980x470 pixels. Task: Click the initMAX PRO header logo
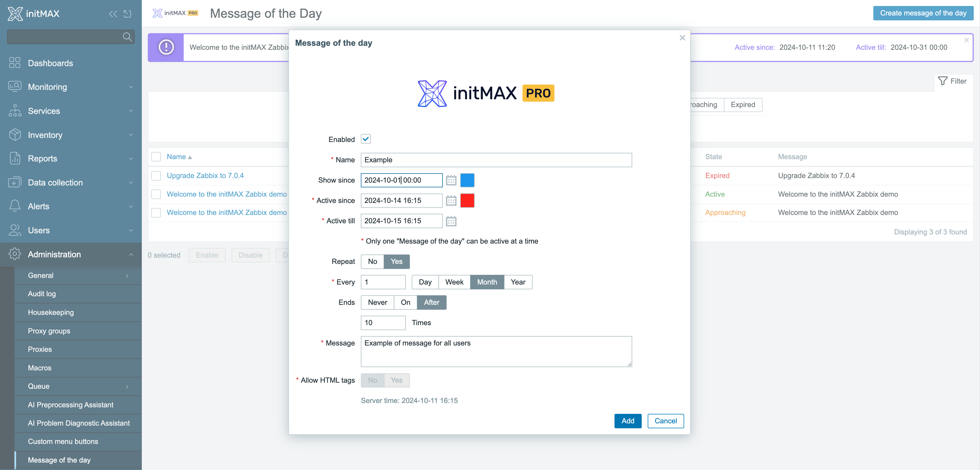[175, 13]
